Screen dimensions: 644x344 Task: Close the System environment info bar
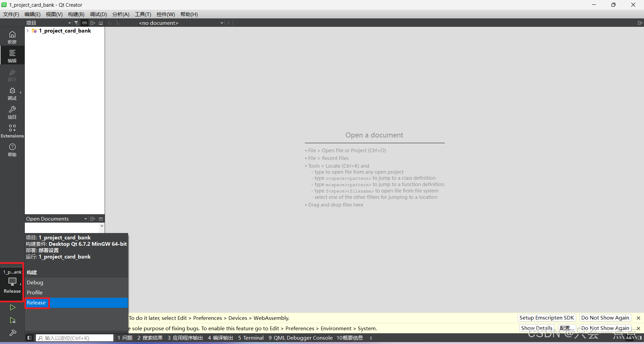[639, 328]
